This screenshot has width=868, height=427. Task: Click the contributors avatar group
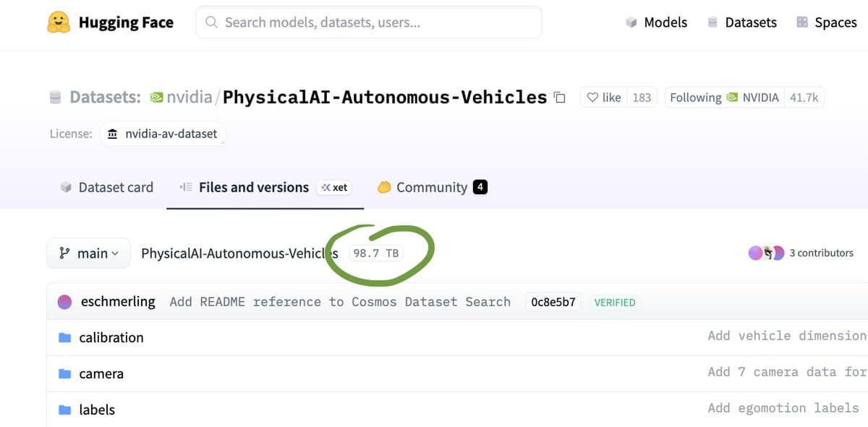(766, 253)
